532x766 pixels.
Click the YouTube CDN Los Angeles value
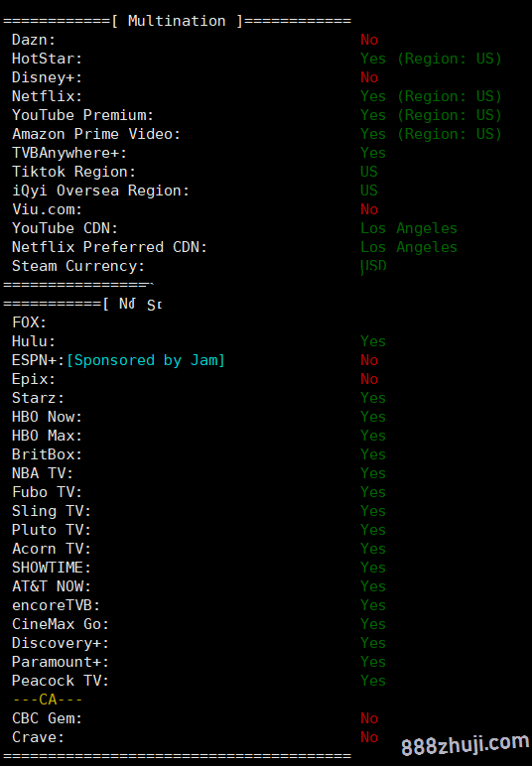click(x=408, y=228)
